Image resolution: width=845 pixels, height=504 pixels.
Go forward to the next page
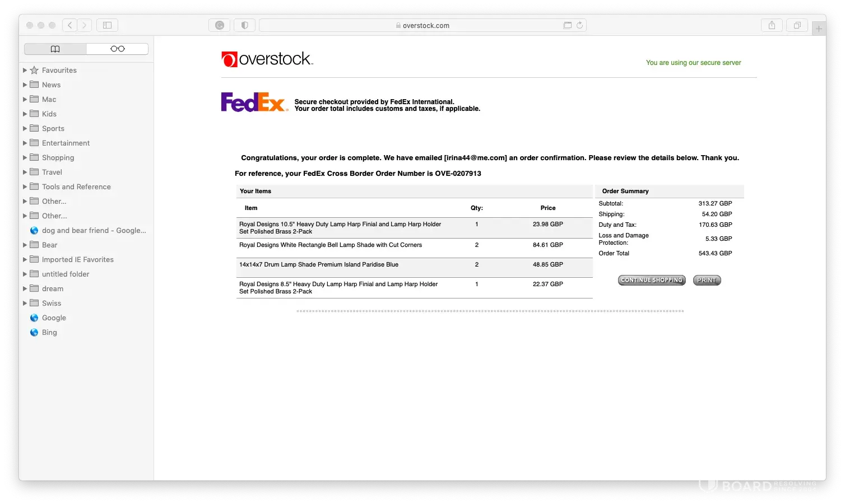85,25
